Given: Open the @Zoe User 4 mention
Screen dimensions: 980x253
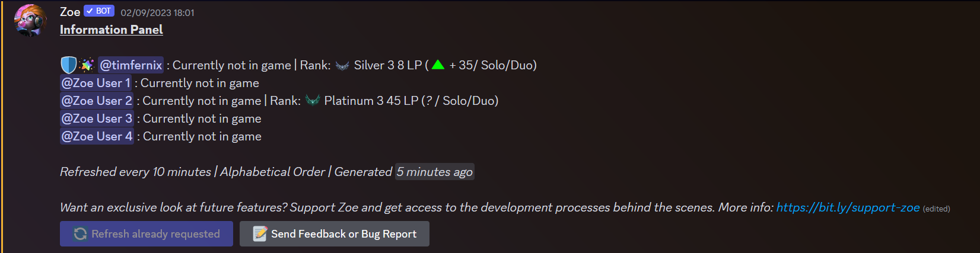Looking at the screenshot, I should (x=97, y=136).
